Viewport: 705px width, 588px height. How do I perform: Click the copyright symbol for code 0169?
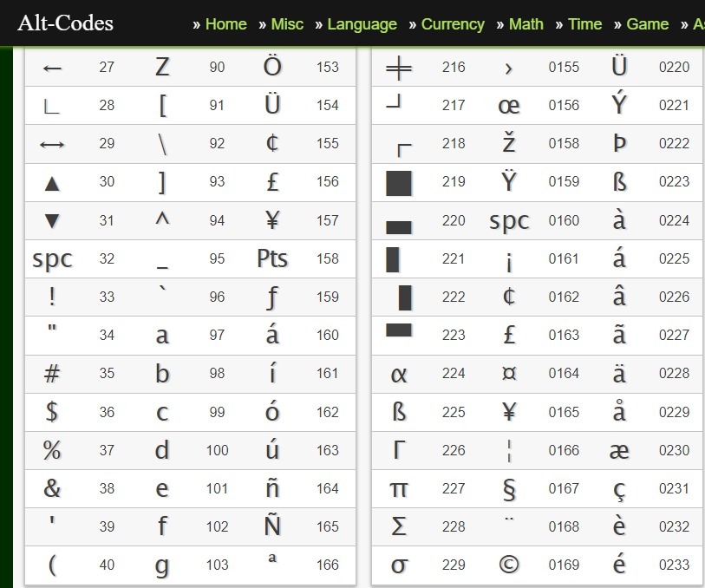tap(509, 565)
